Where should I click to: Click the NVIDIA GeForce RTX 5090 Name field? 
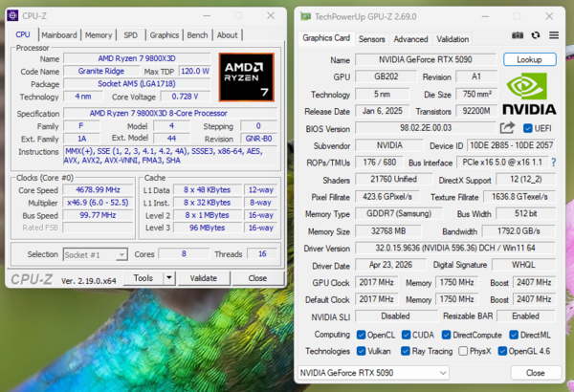tap(426, 59)
